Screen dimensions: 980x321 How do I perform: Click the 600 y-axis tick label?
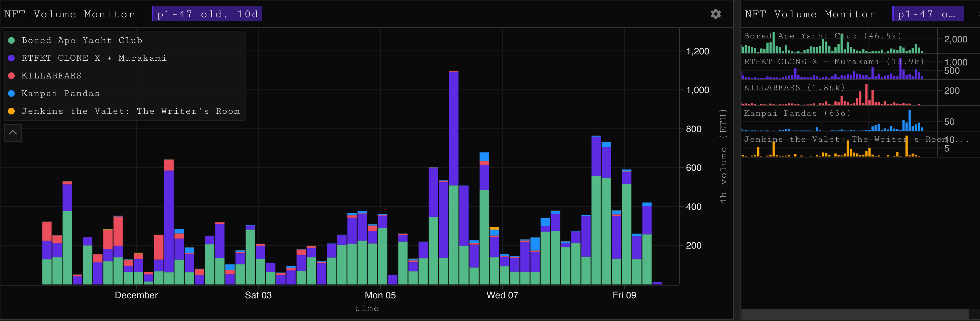[693, 168]
